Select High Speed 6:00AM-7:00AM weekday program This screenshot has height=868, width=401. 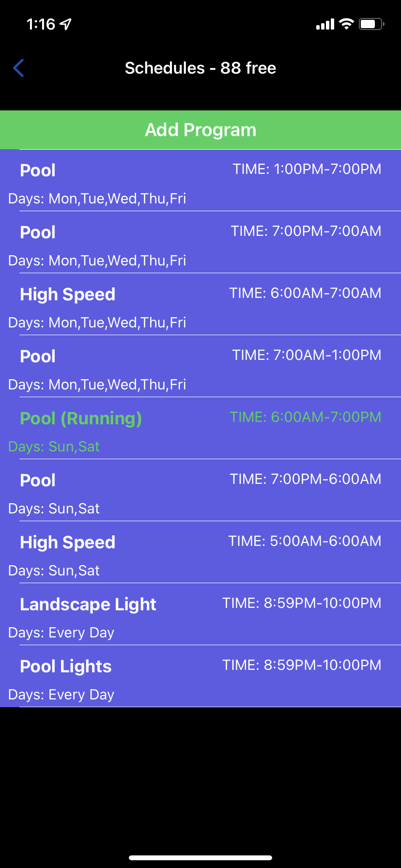(200, 304)
